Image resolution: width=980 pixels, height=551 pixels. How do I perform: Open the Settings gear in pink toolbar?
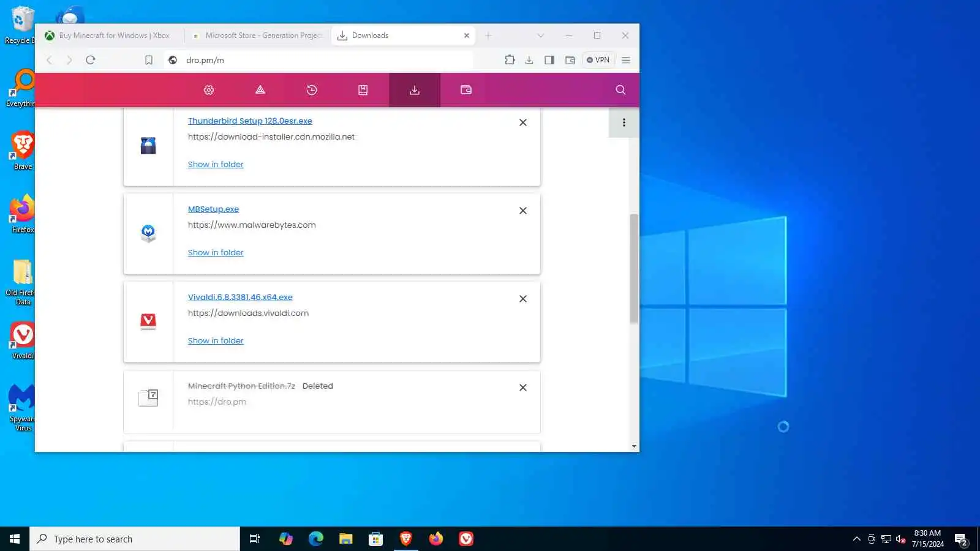click(x=209, y=90)
